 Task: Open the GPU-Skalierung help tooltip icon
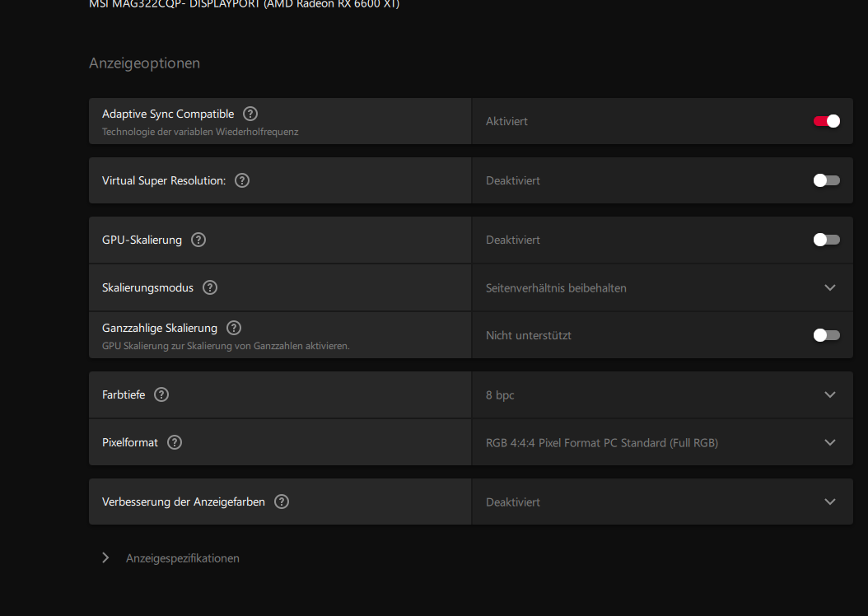coord(198,240)
